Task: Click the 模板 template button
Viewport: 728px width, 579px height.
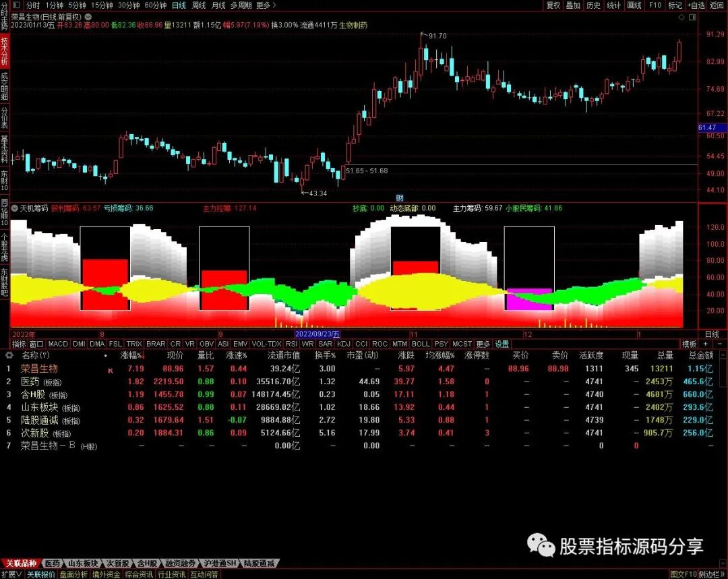Action: click(x=689, y=344)
